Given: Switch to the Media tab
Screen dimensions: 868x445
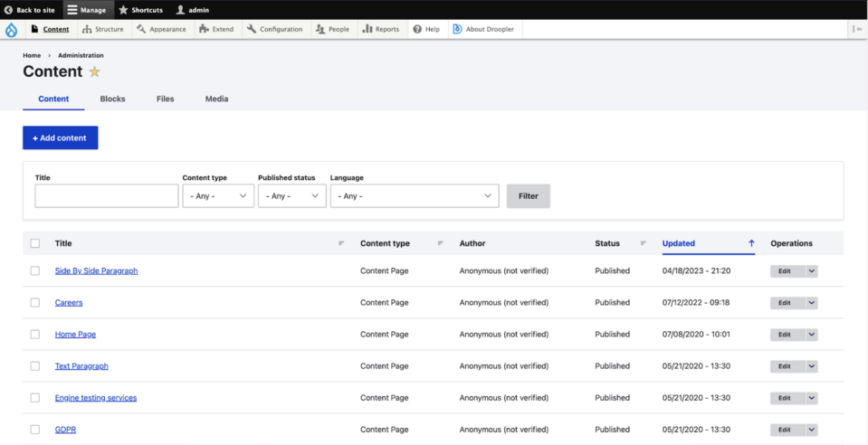Looking at the screenshot, I should [216, 99].
